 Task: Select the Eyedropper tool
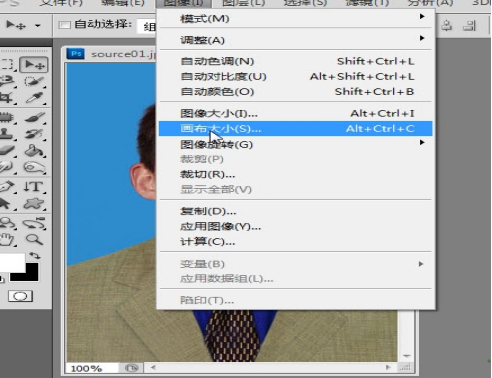(34, 97)
